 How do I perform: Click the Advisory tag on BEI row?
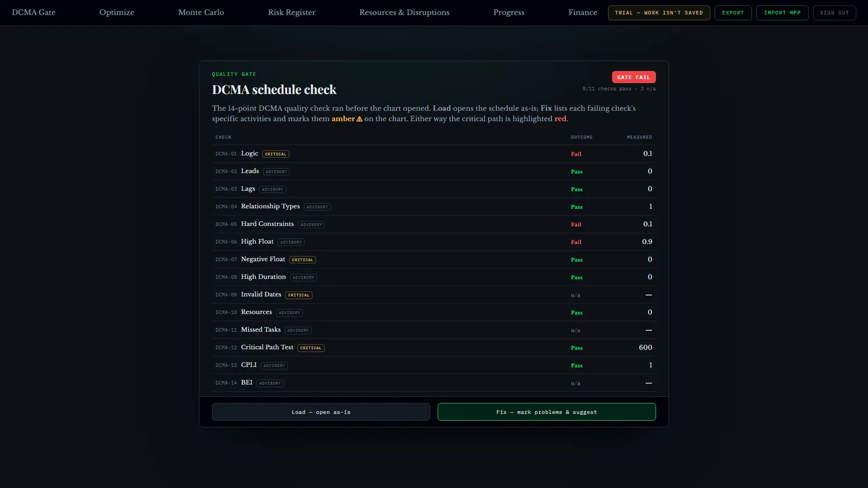pos(270,383)
